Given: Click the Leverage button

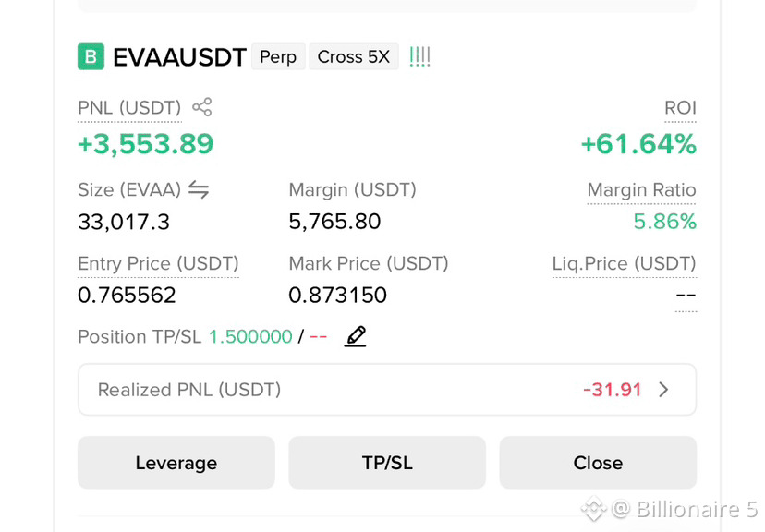Looking at the screenshot, I should [176, 463].
